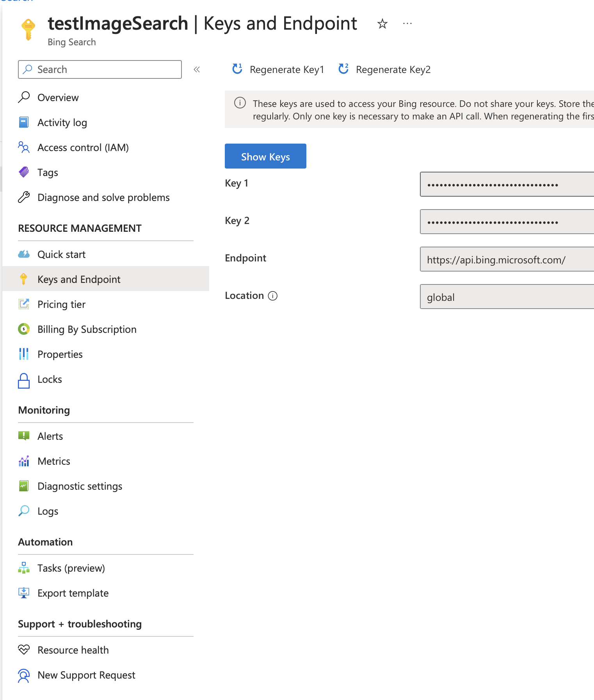Screen dimensions: 594x700
Task: Click the Tasks (preview) icon
Action: click(x=24, y=568)
